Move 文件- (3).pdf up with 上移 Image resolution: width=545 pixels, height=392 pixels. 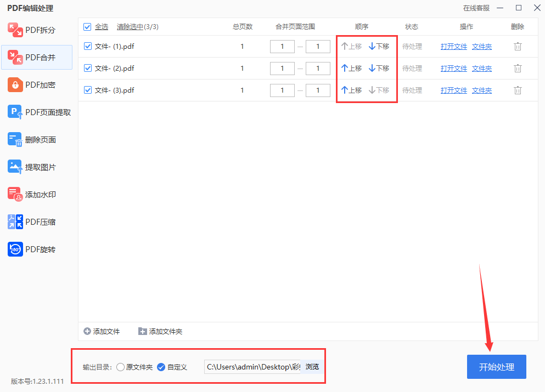coord(351,90)
